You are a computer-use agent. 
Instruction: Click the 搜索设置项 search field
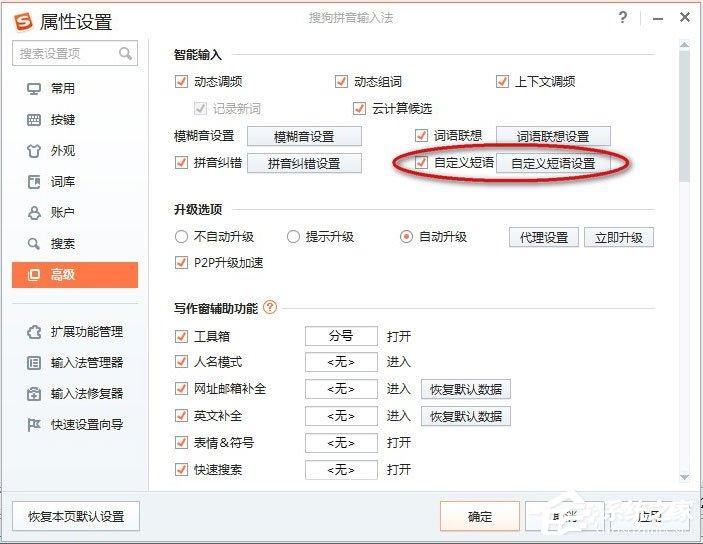point(75,53)
